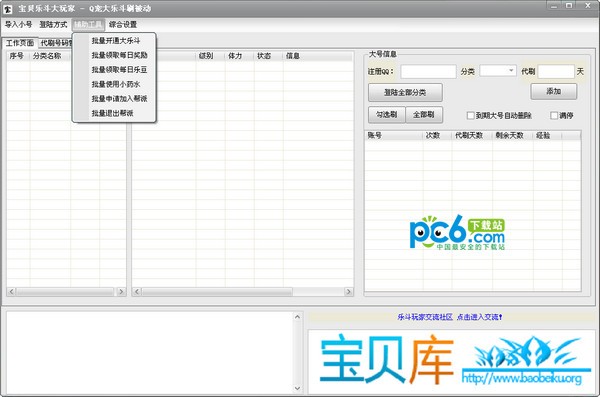Screen dimensions: 600x397
Task: Click left list's scroll-left arrow
Action: click(x=11, y=292)
